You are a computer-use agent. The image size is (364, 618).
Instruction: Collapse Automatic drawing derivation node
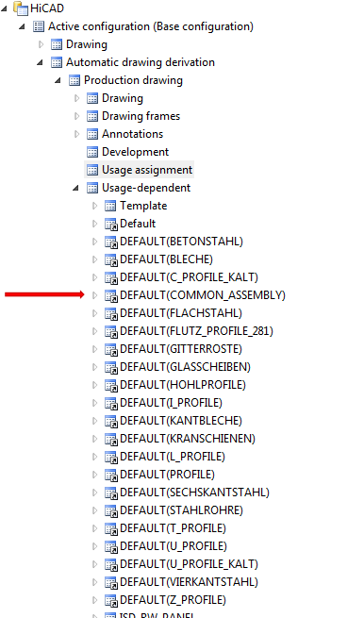(41, 62)
